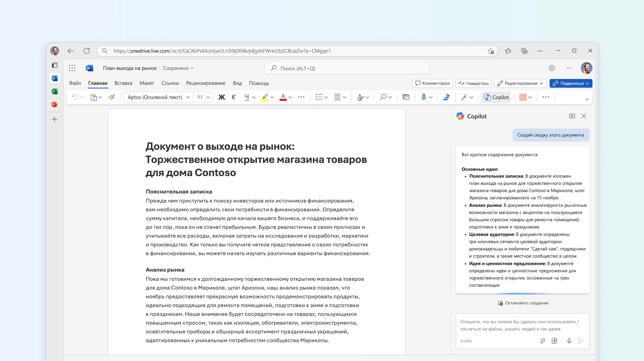
Task: Open PowerPoint from the browser sidebar
Action: 55,104
